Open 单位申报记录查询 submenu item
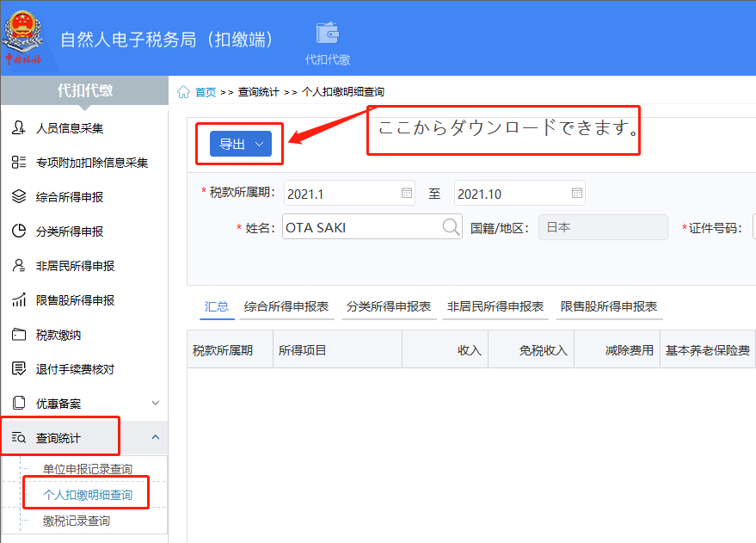 coord(88,469)
